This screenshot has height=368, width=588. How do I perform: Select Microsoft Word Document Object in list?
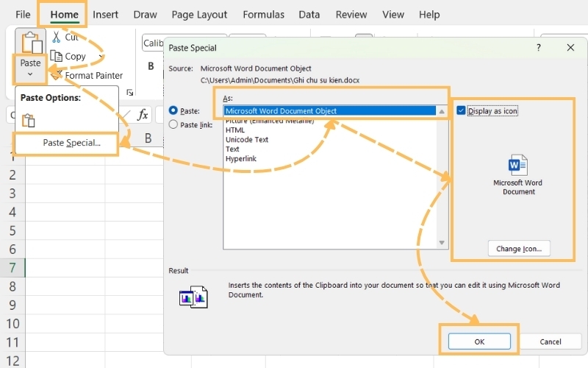[330, 111]
